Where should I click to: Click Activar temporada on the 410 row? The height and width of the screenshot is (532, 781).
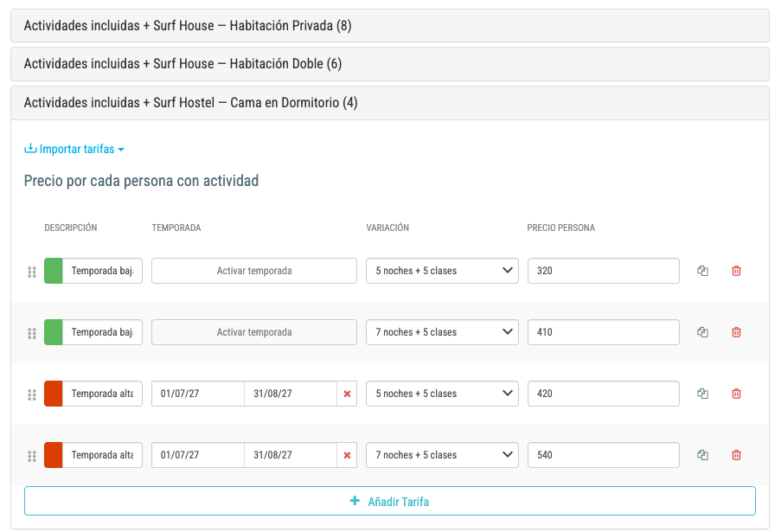tap(254, 332)
